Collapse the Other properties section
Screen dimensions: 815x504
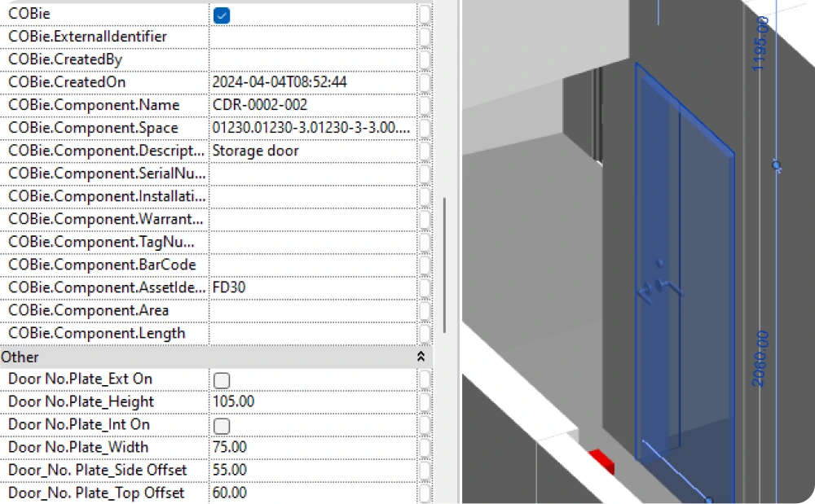pos(421,357)
